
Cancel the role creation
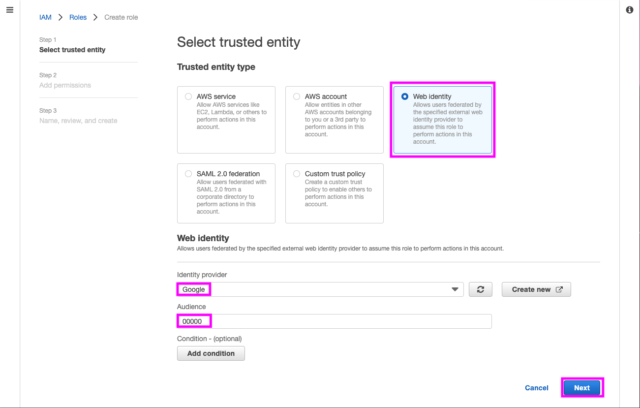point(536,388)
